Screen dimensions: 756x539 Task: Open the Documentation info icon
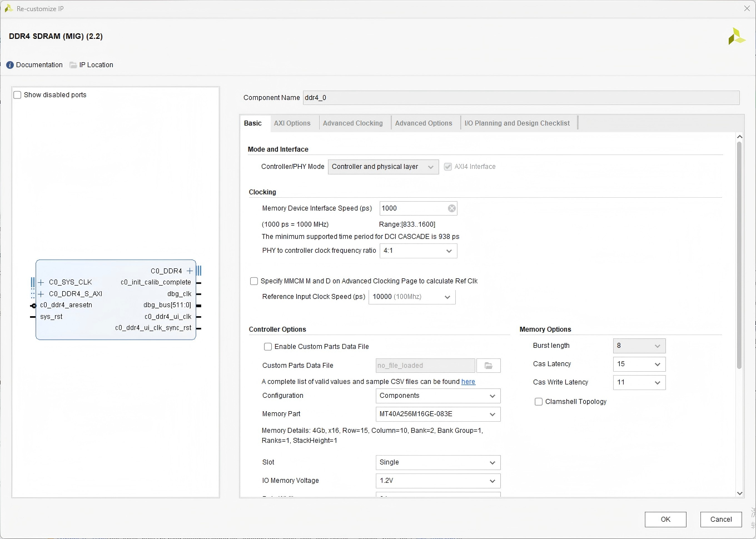10,65
